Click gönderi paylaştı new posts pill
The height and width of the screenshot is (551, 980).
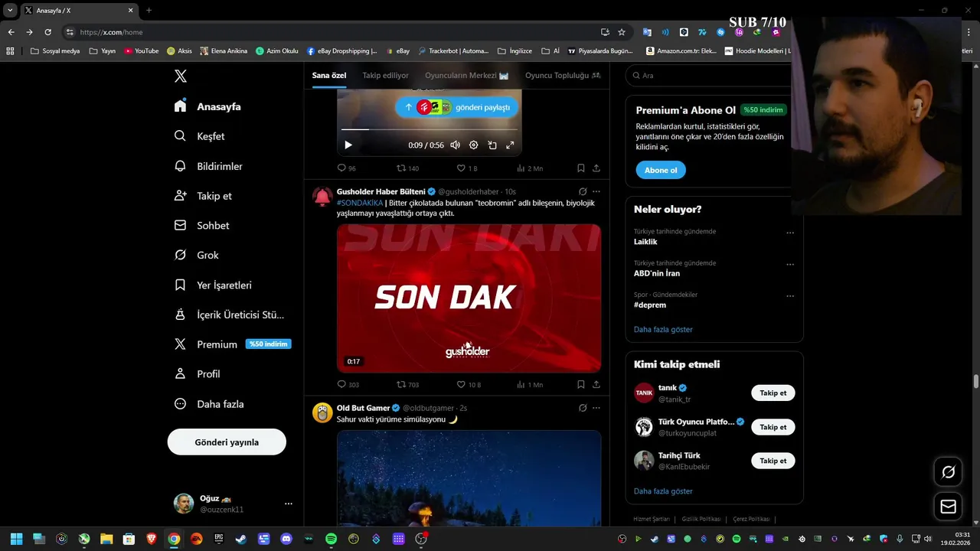click(x=457, y=107)
